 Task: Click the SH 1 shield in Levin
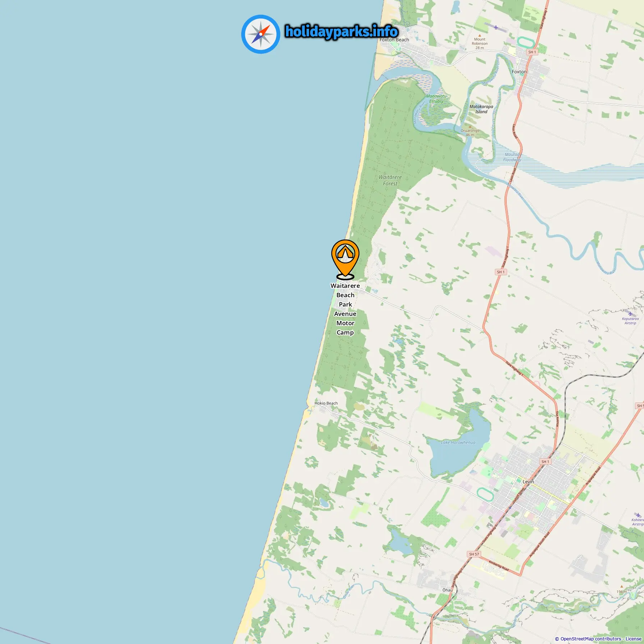(x=546, y=461)
